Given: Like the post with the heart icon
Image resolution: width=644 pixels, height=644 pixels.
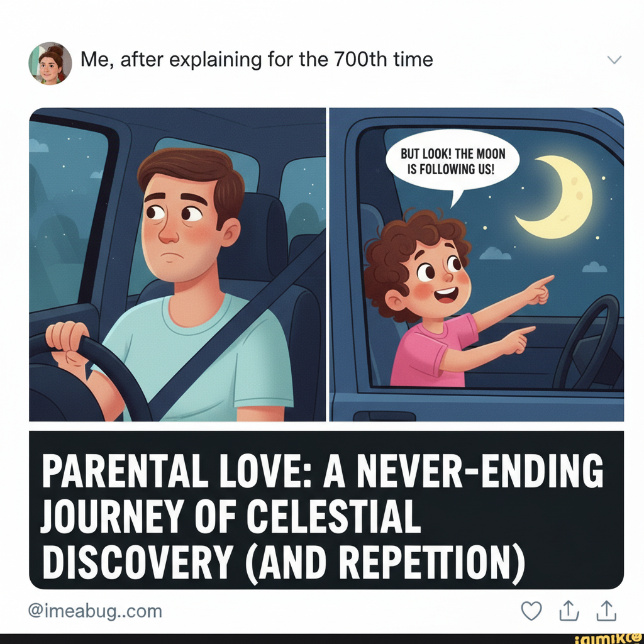Looking at the screenshot, I should [x=532, y=611].
